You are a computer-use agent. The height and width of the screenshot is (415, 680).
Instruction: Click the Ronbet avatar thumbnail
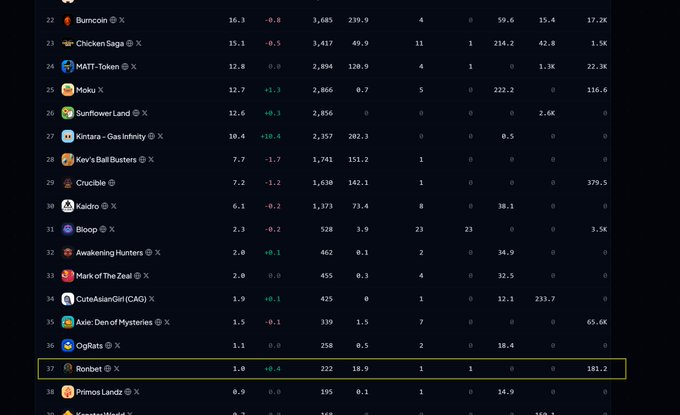pyautogui.click(x=68, y=369)
